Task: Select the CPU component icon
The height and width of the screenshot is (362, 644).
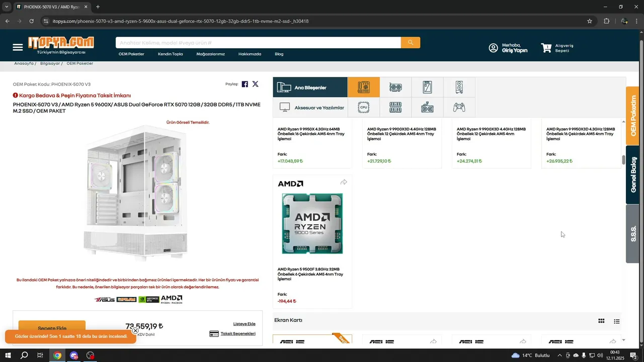Action: pyautogui.click(x=364, y=107)
